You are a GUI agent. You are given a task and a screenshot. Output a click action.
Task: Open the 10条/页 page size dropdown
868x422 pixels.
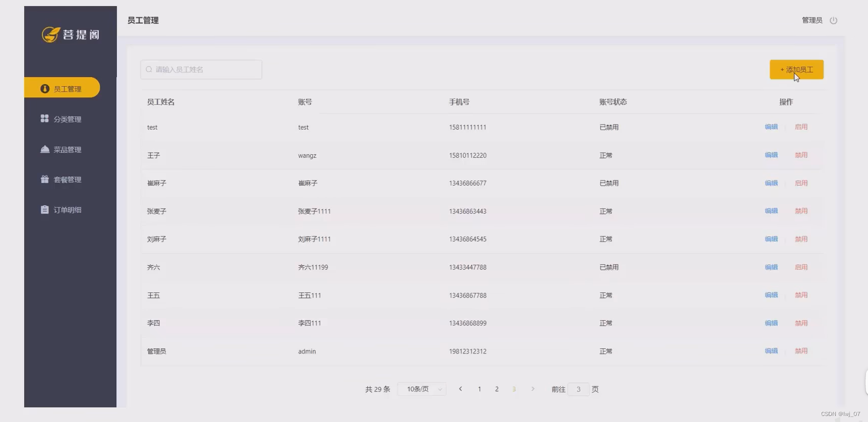point(422,389)
